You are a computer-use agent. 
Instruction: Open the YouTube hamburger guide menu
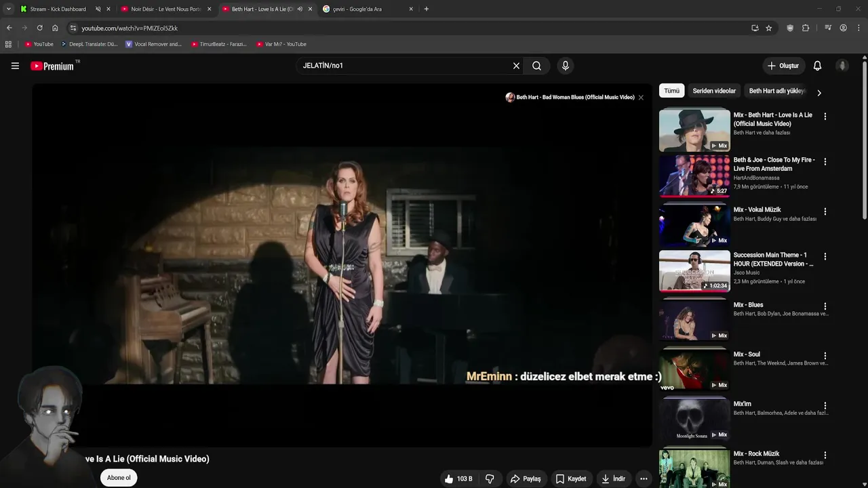15,66
